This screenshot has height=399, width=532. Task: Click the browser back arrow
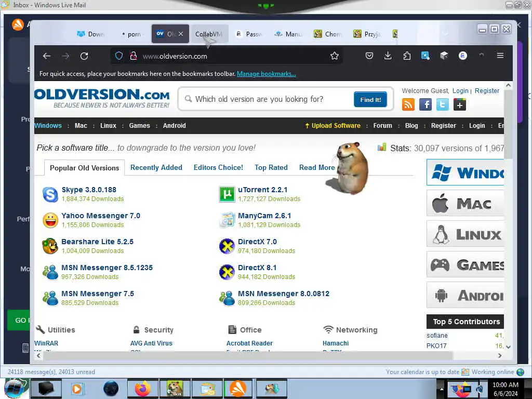[x=47, y=56]
